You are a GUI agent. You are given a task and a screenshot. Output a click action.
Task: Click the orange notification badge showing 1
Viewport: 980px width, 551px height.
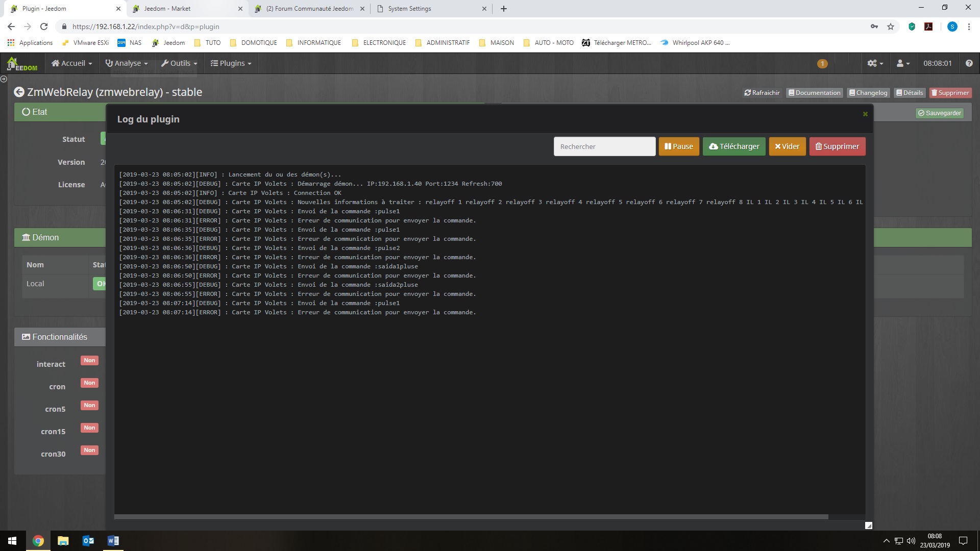[x=822, y=64]
